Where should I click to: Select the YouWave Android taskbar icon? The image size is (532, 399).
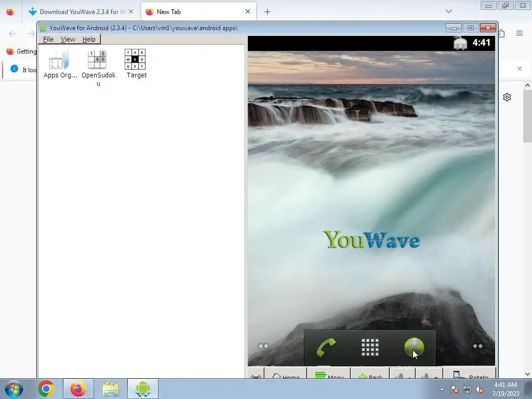click(143, 389)
